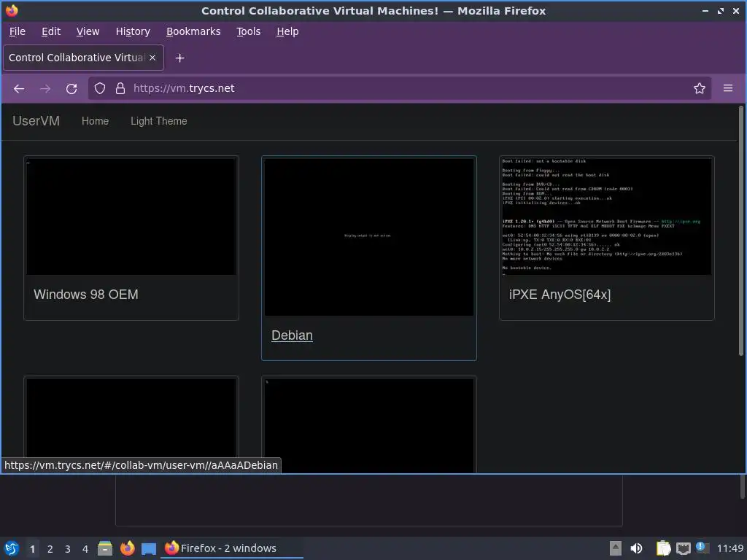The width and height of the screenshot is (747, 560).
Task: Open the tracking protection shield icon
Action: click(x=99, y=88)
